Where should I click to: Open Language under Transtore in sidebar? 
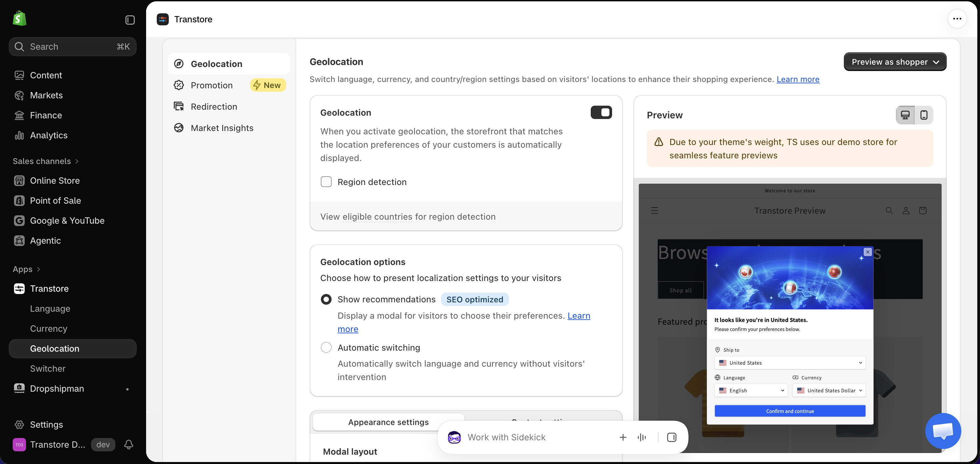coord(50,308)
